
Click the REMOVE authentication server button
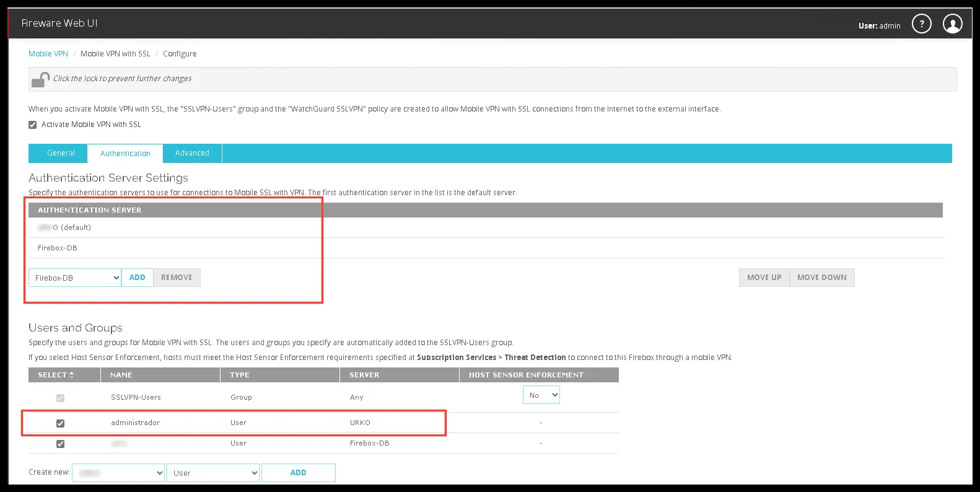[x=177, y=278]
